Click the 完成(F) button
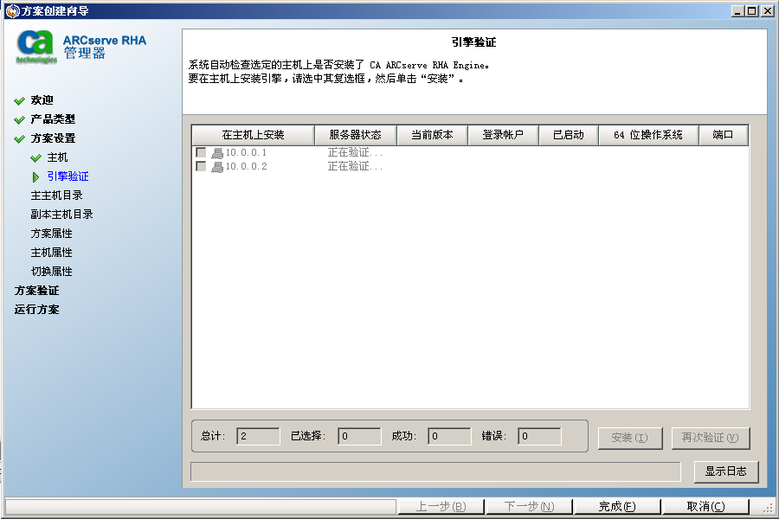Viewport: 779px width, 532px height. click(617, 507)
